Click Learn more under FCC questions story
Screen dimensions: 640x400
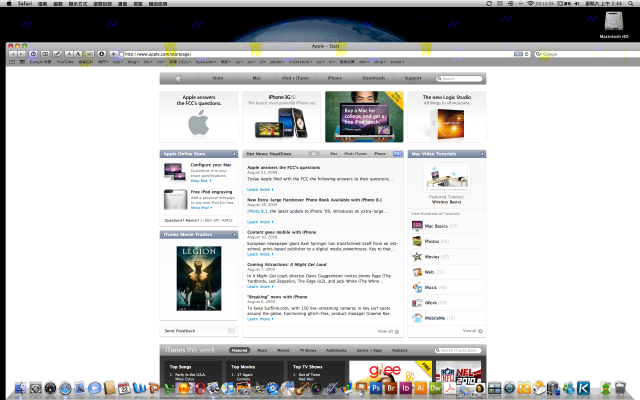[x=260, y=189]
